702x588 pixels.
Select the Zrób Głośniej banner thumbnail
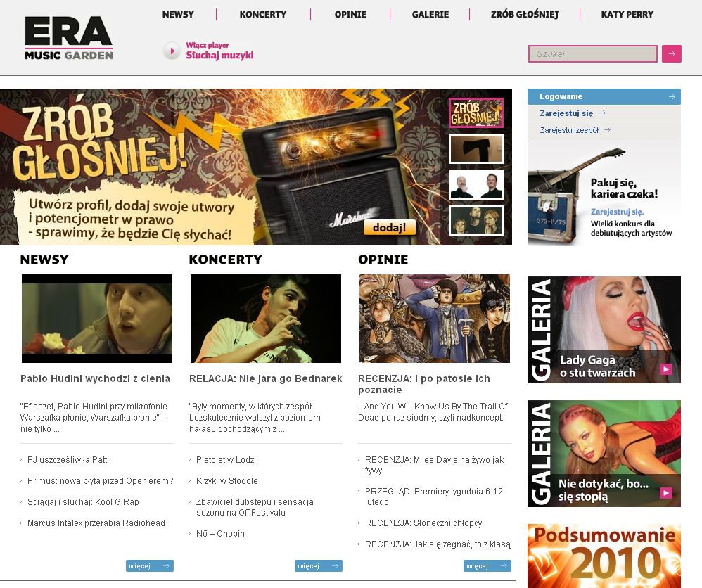tap(476, 113)
